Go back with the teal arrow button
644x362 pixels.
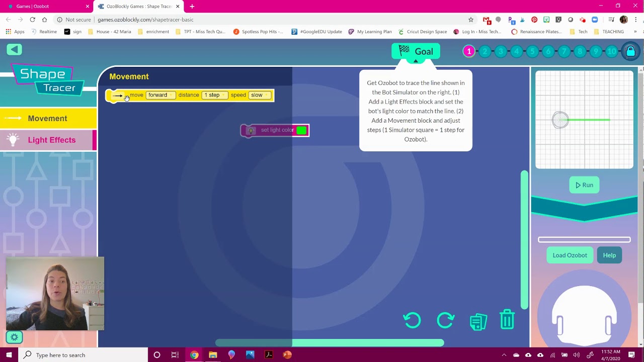14,49
